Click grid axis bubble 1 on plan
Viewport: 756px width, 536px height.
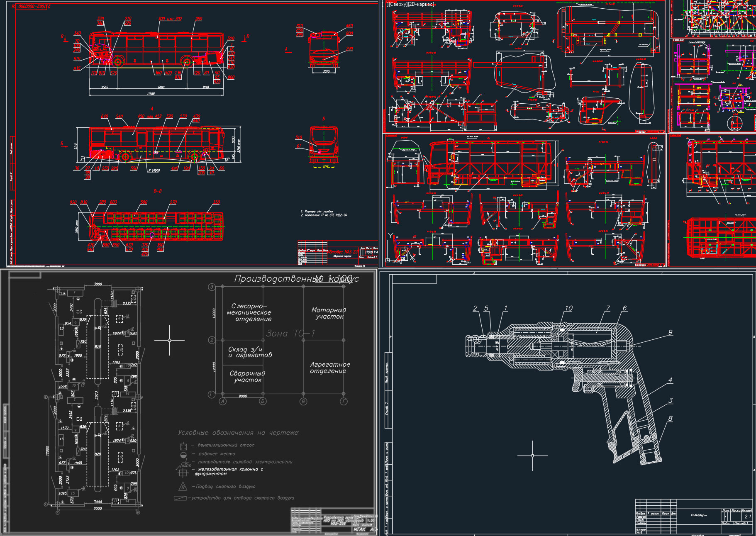click(x=212, y=394)
